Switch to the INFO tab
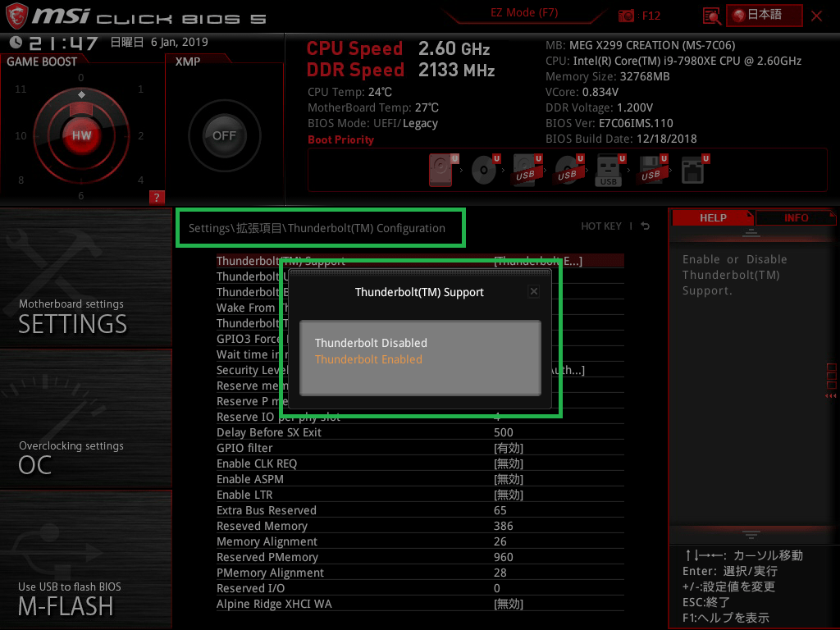This screenshot has height=630, width=840. pos(796,218)
